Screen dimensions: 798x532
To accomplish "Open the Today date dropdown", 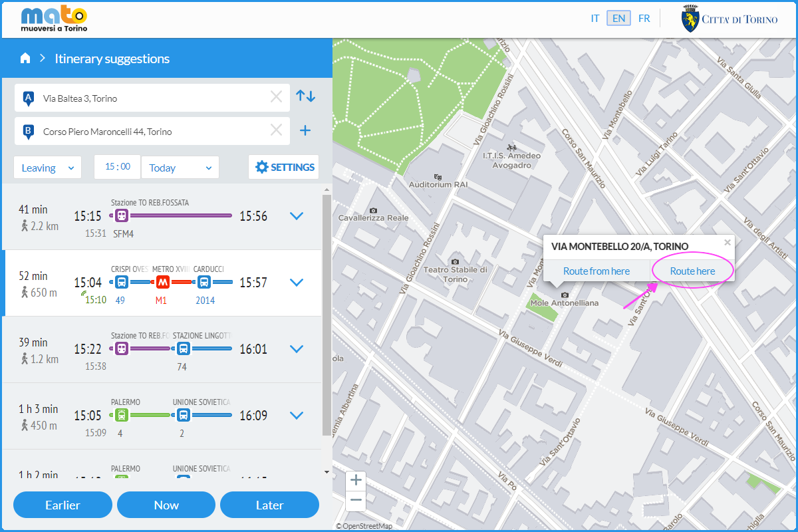I will pos(180,168).
